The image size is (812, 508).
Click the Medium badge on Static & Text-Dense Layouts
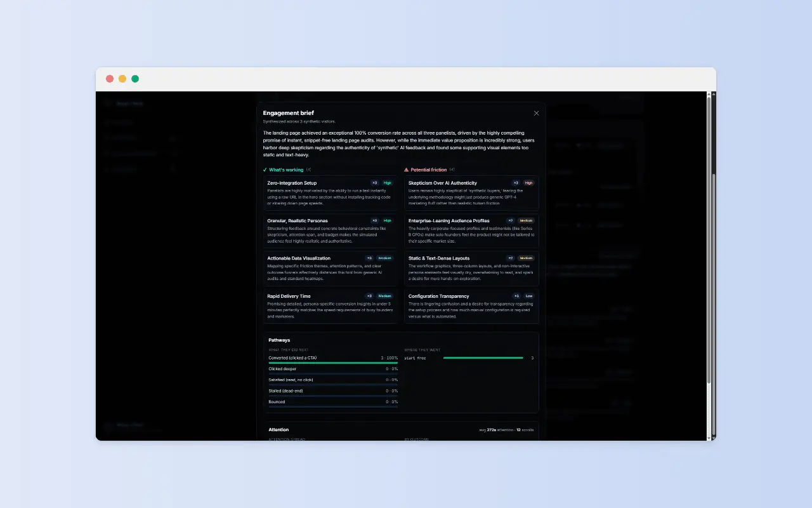point(526,258)
